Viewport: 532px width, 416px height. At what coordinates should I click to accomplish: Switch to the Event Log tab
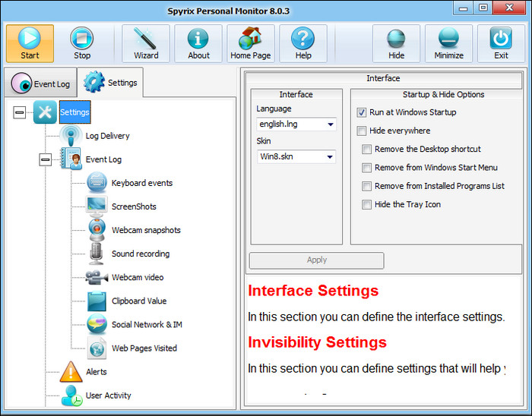(x=40, y=82)
